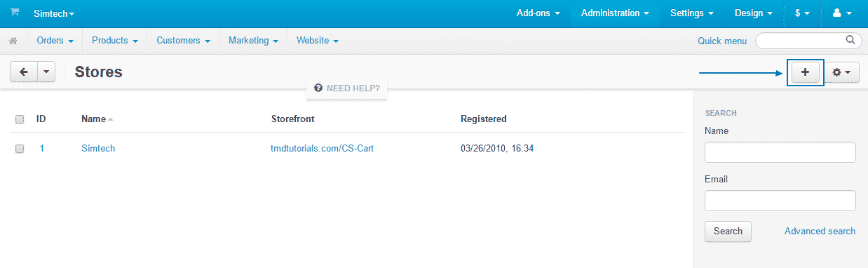Open the Administration menu
Screen dimensions: 868x268
pos(615,13)
